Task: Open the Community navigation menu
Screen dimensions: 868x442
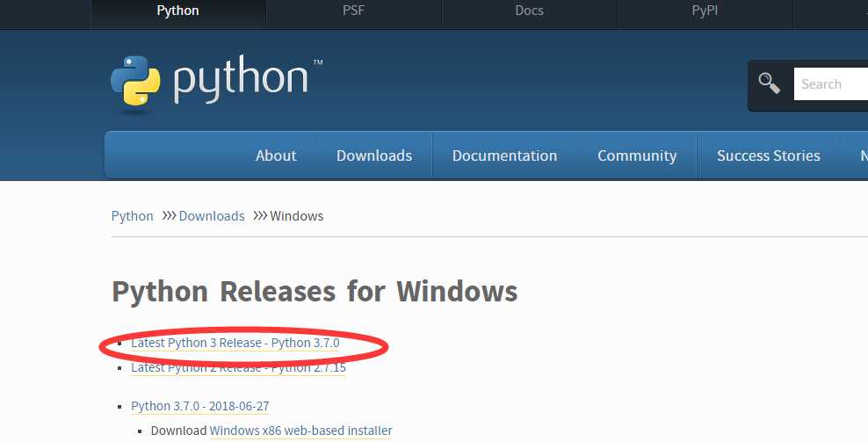Action: 637,156
